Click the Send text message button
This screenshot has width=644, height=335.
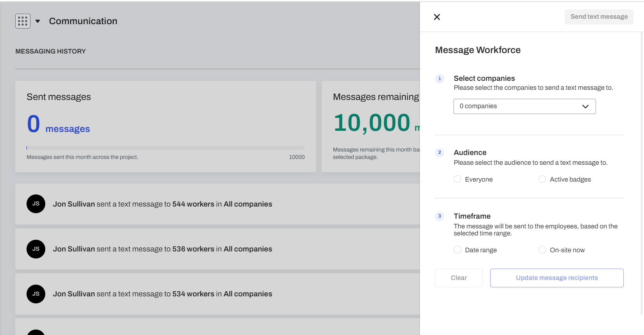(x=599, y=17)
